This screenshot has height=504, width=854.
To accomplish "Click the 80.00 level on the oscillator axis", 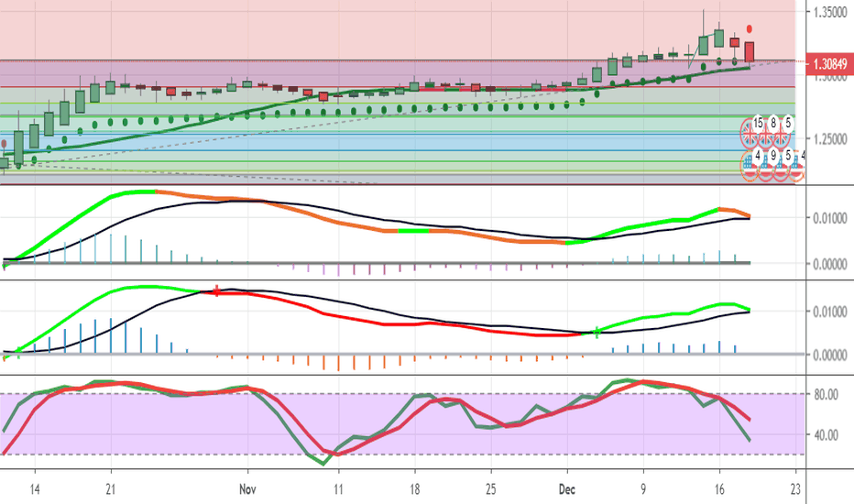I will pyautogui.click(x=827, y=395).
